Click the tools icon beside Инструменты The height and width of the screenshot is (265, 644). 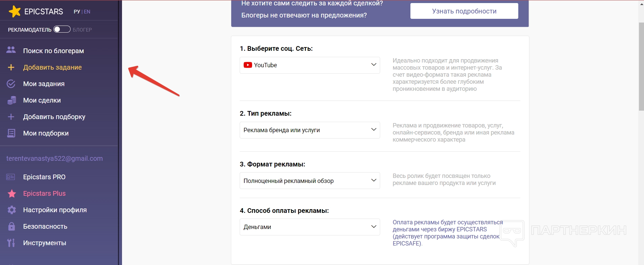[11, 243]
